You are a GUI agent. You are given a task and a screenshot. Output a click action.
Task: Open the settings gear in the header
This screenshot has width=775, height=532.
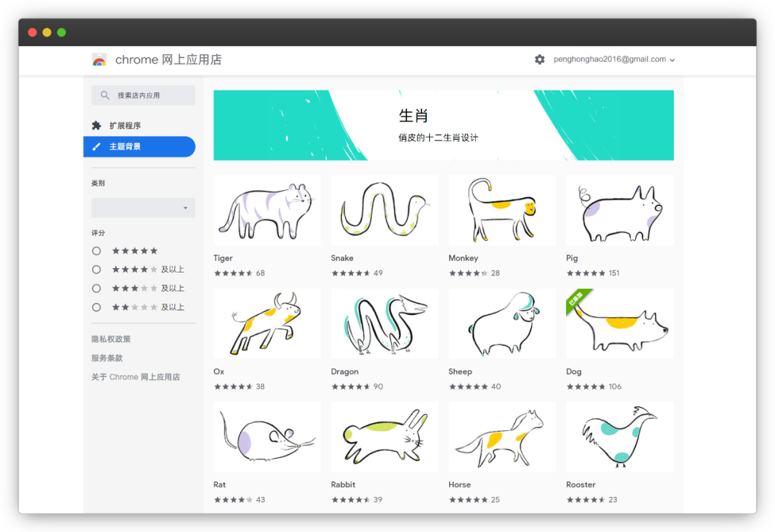539,60
